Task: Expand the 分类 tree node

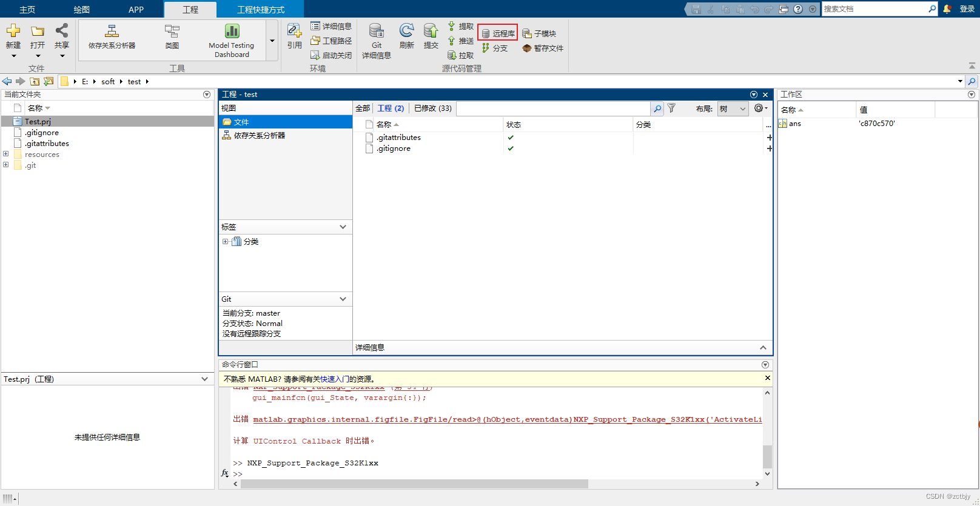Action: 226,241
